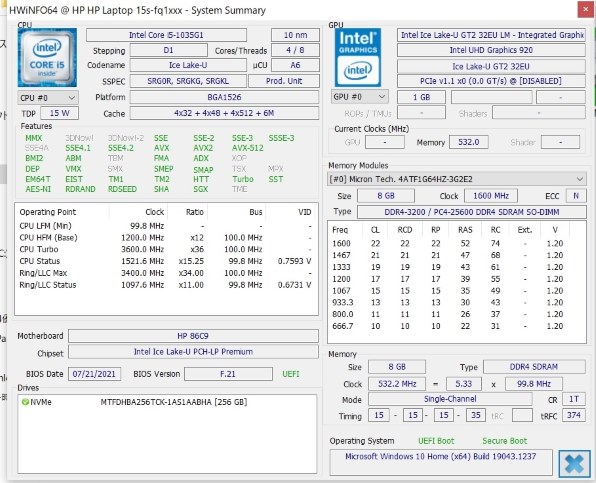Select the CPU Status row
596x483 pixels.
(166, 261)
